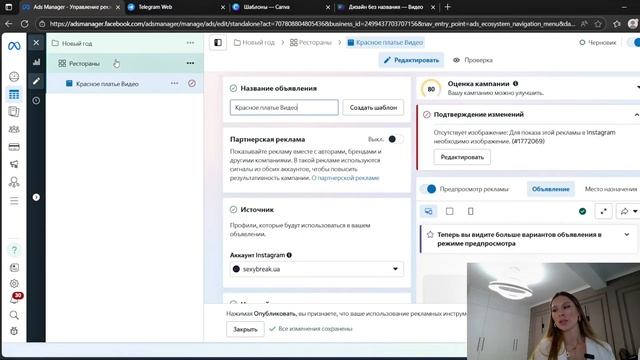Click the campaign score 80 circle
The image size is (640, 360).
point(431,89)
